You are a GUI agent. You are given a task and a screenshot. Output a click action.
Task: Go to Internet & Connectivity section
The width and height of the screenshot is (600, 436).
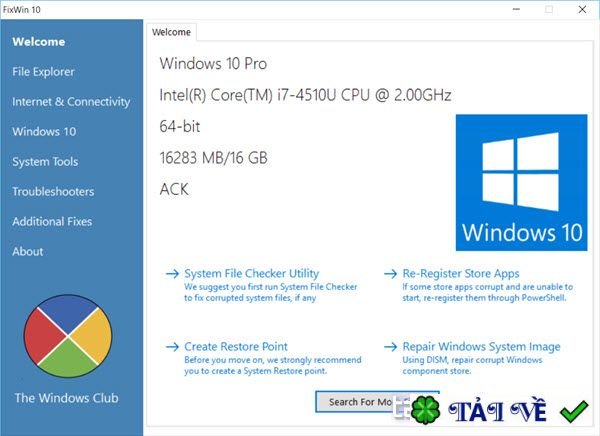tap(71, 101)
